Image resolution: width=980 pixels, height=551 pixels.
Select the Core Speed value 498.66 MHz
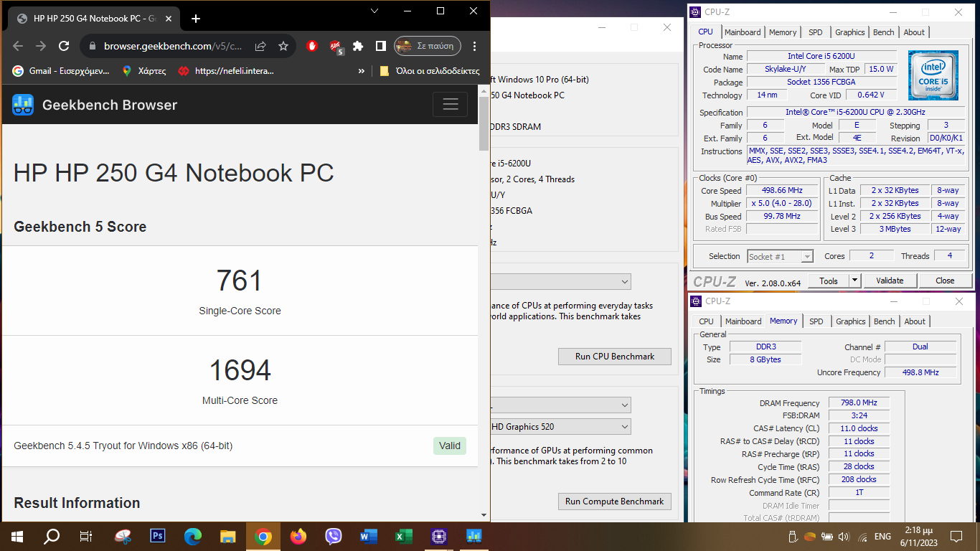(783, 191)
